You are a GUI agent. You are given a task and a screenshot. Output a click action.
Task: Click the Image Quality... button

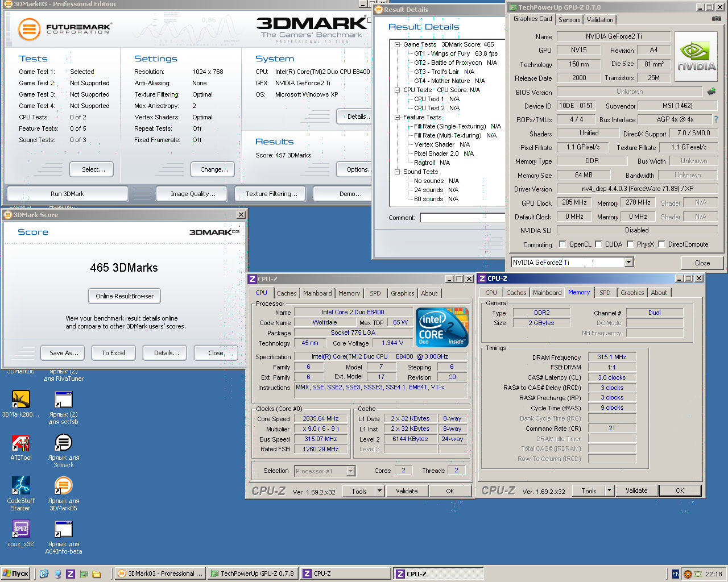[193, 194]
